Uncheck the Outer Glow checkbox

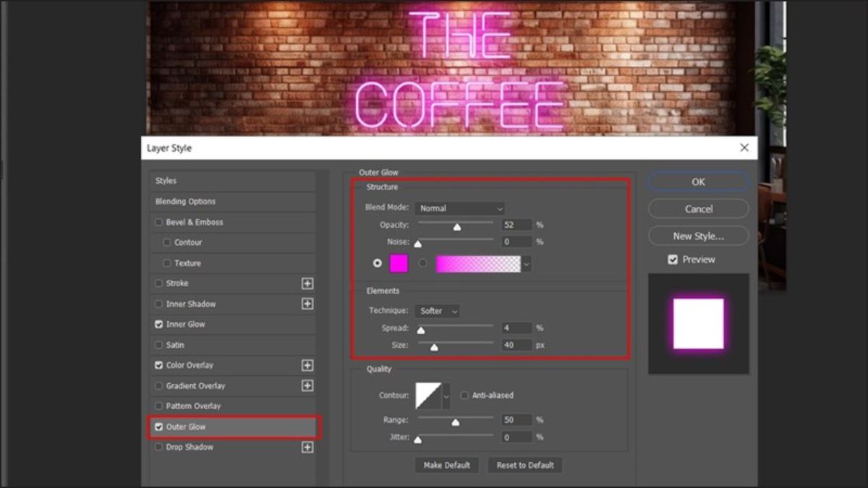pyautogui.click(x=159, y=427)
